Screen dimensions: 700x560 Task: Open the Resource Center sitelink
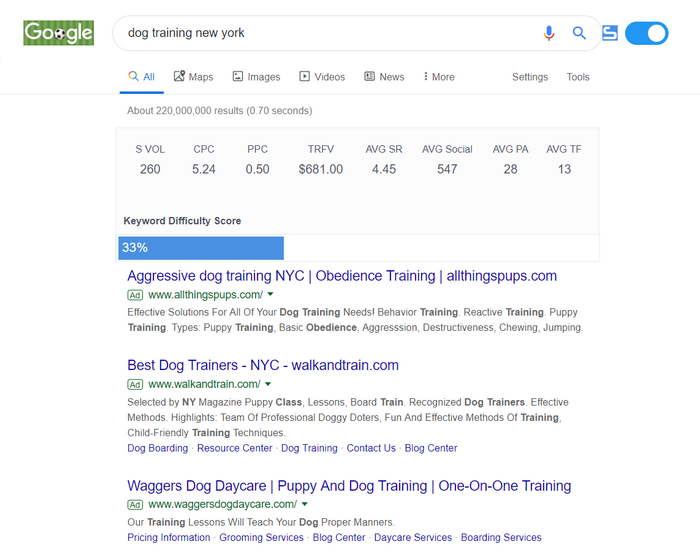pos(234,448)
